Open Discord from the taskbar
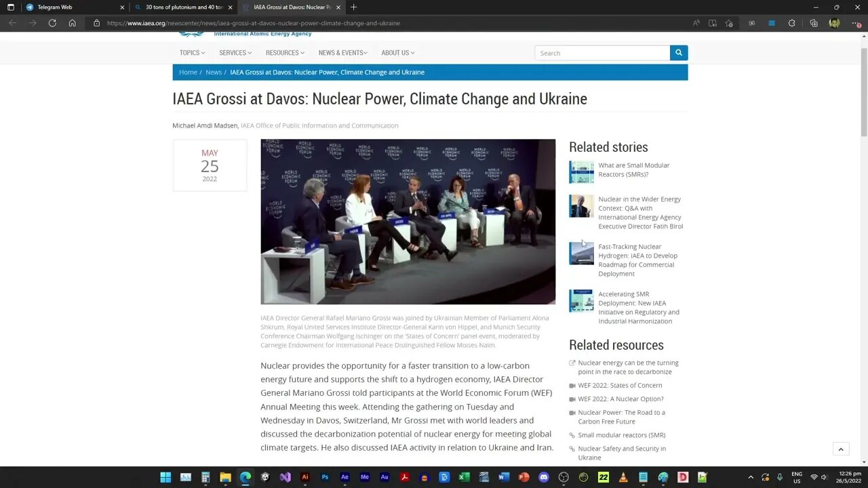 click(543, 477)
